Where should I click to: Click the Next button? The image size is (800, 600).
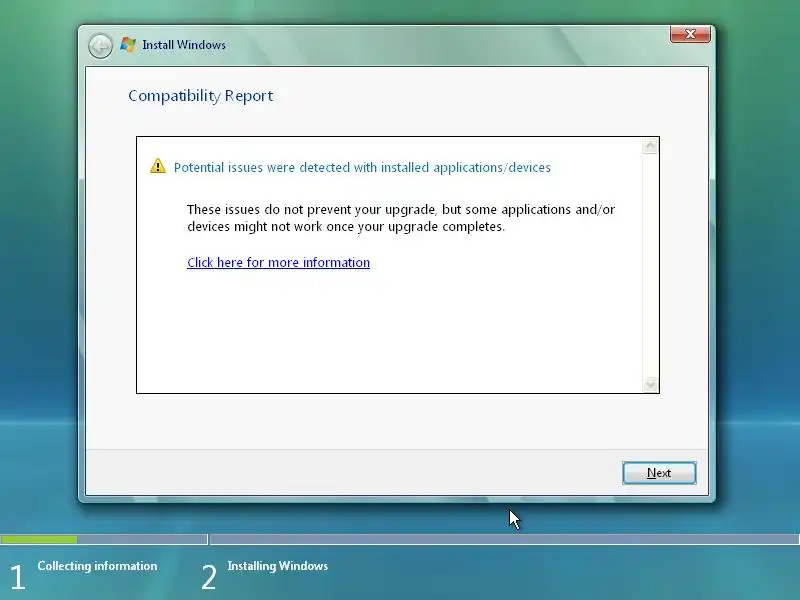pos(659,473)
